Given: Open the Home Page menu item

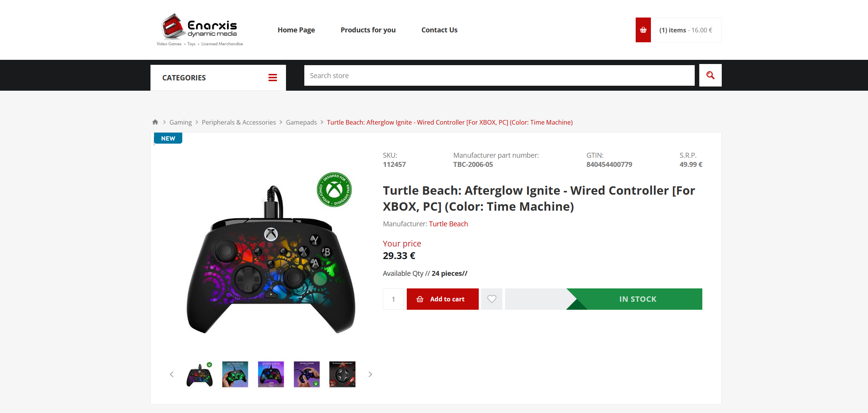Looking at the screenshot, I should 296,30.
